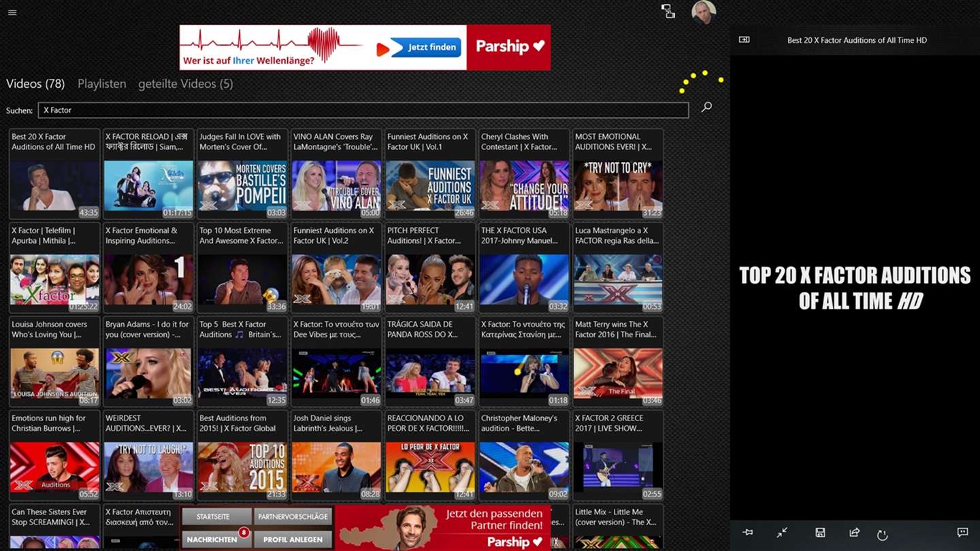
Task: Click the NACHRICHTEN button
Action: click(216, 539)
